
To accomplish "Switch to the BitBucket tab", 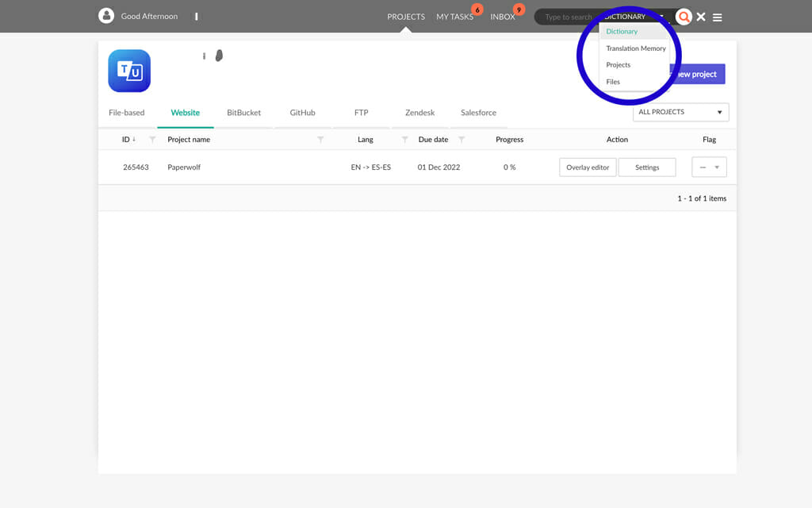I will 244,113.
